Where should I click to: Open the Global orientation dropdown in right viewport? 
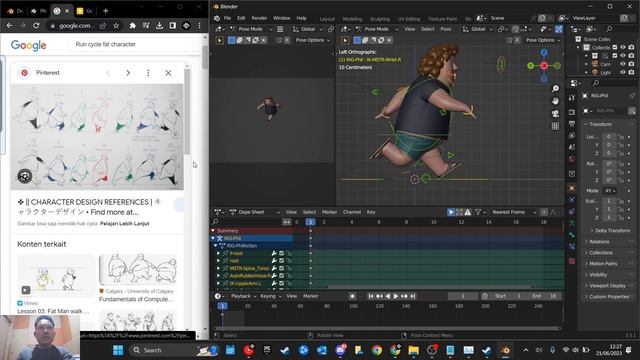pos(478,29)
